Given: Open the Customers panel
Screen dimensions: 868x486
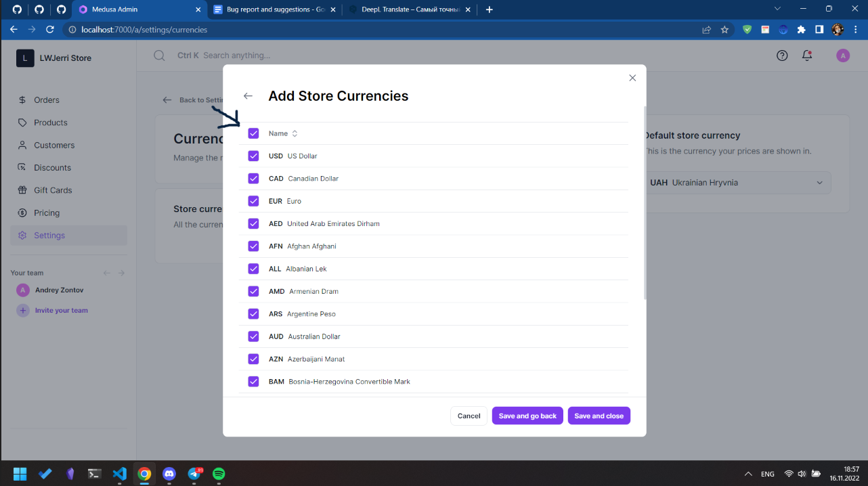Looking at the screenshot, I should (x=53, y=145).
